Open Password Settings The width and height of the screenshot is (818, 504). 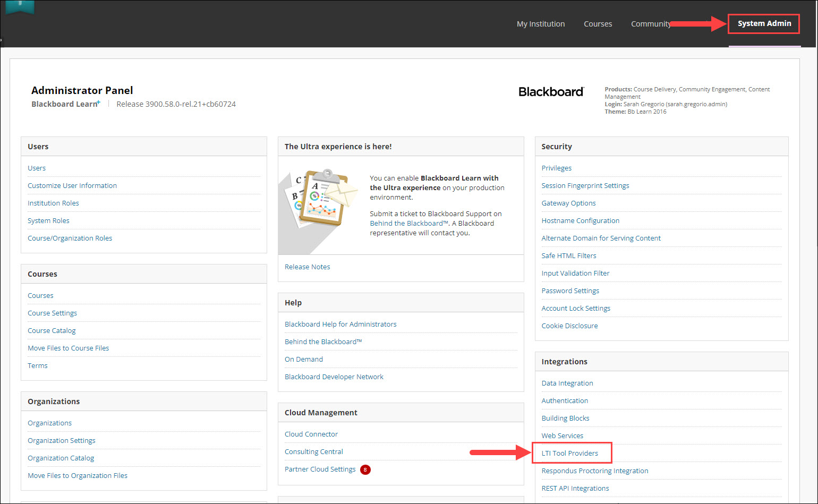tap(570, 291)
